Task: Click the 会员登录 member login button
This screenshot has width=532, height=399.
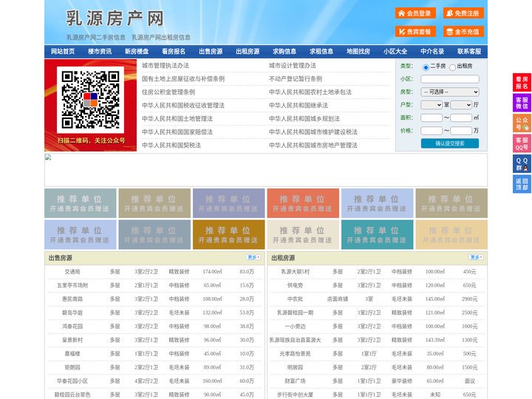Action: pos(415,13)
